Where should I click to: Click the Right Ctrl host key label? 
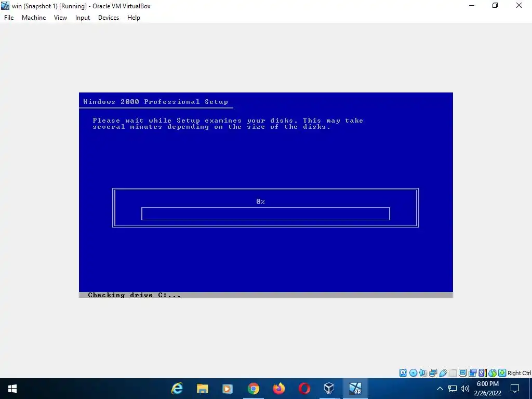point(519,373)
